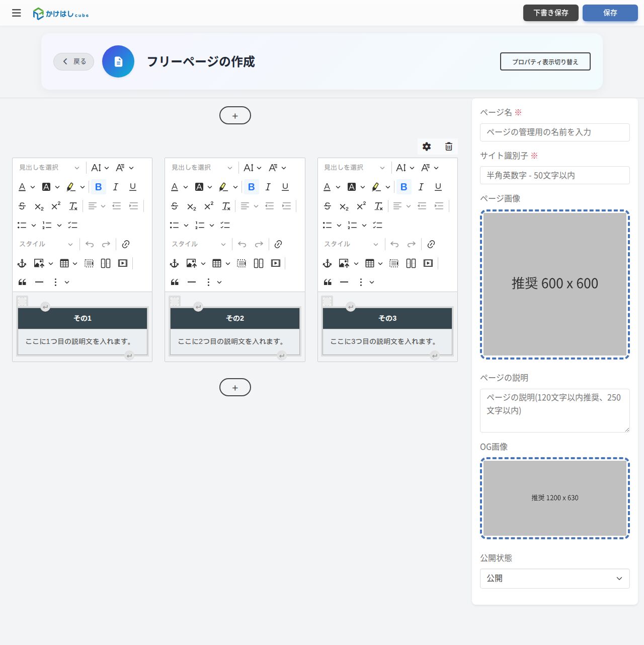Viewport: 644px width, 645px height.
Task: Click the blue 保存 button
Action: tap(610, 13)
